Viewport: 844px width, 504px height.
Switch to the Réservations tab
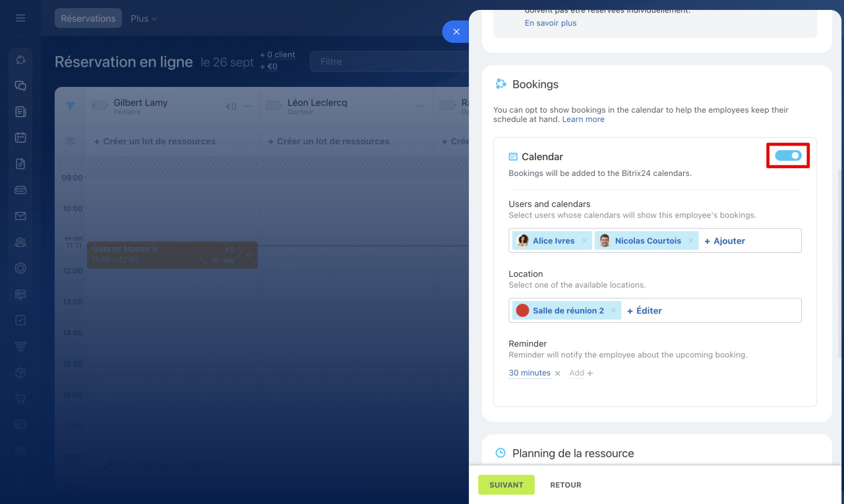point(88,18)
